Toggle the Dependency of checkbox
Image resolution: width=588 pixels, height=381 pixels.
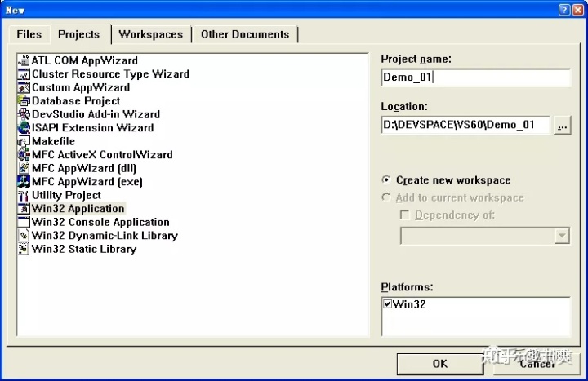tap(405, 215)
